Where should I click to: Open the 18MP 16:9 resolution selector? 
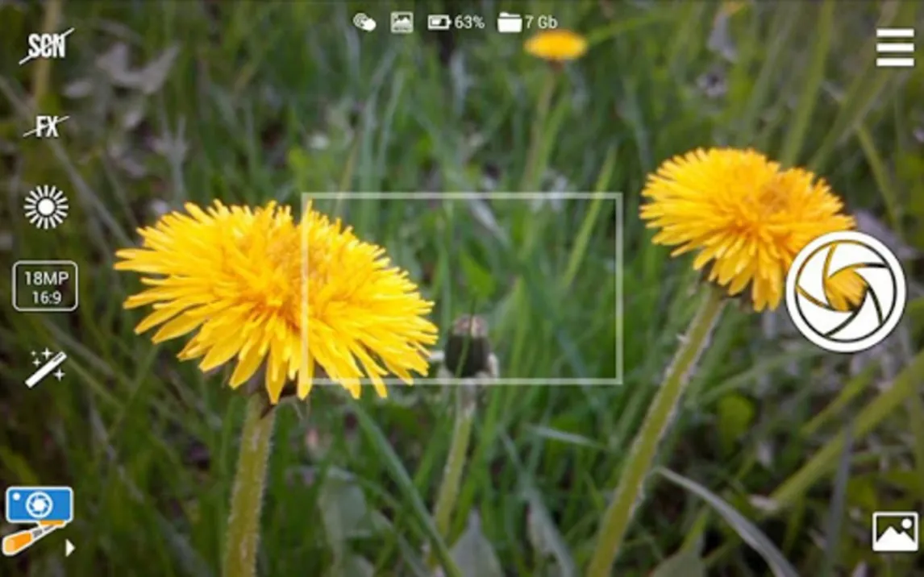[45, 286]
